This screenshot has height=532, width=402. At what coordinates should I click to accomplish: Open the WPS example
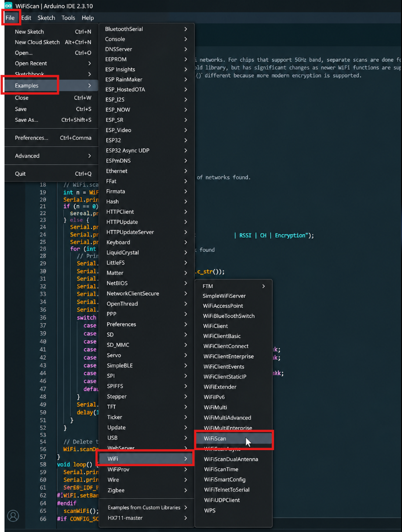pos(234,510)
